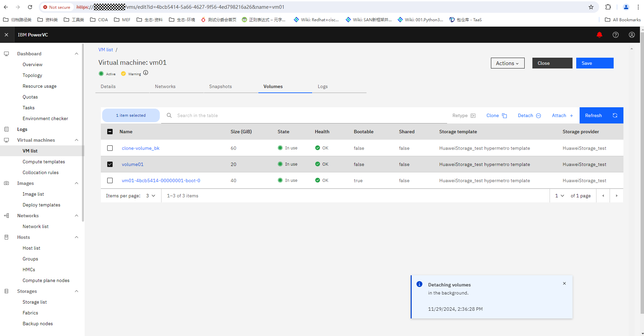Viewport: 644px width, 336px height.
Task: Click the Networks icon in sidebar
Action: [x=6, y=216]
